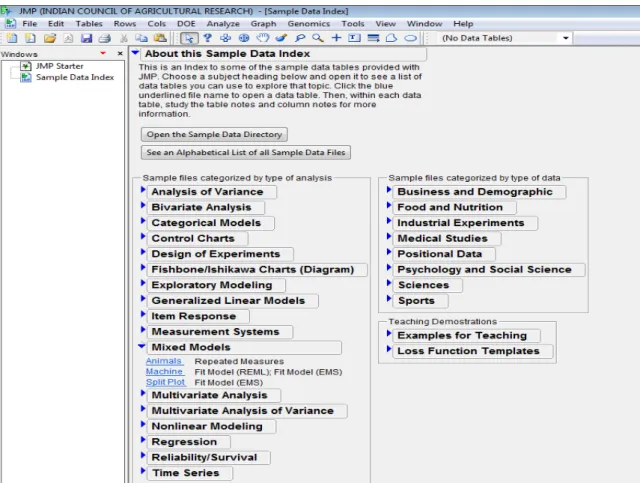Select the brush tool
Image resolution: width=640 pixels, height=483 pixels.
tap(281, 38)
